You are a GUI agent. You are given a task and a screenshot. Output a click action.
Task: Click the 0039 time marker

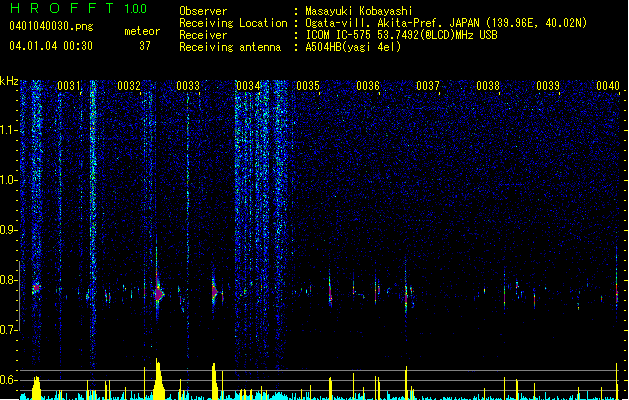click(x=548, y=86)
